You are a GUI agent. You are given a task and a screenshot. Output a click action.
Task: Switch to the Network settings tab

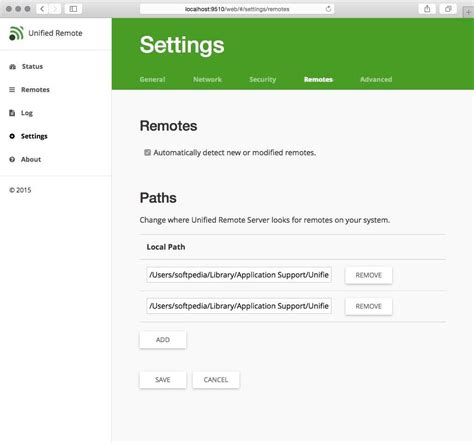coord(207,79)
